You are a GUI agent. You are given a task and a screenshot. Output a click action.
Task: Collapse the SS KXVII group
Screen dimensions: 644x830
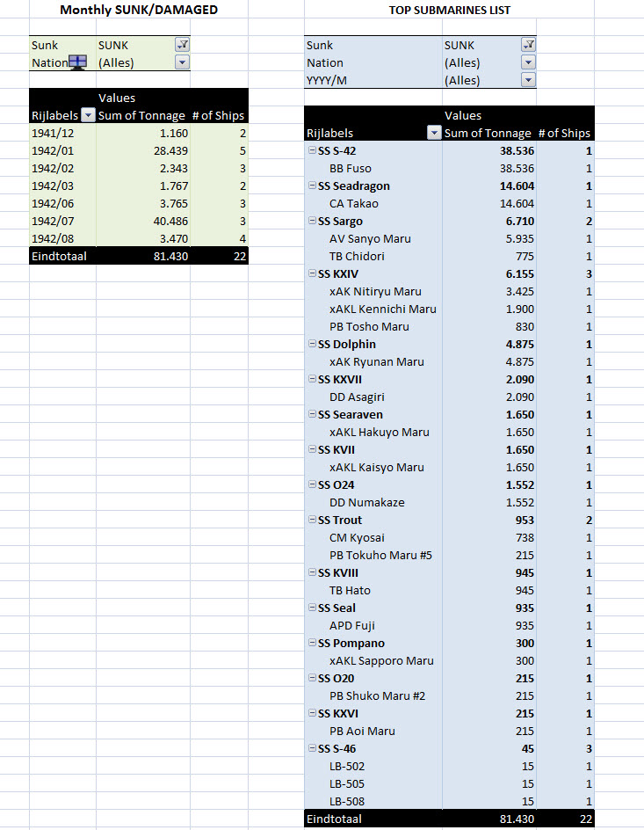coord(313,378)
